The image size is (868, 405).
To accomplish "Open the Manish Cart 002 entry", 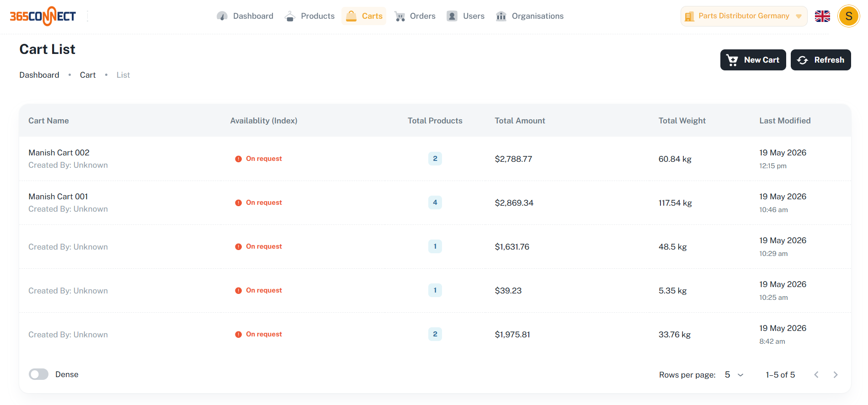I will click(59, 153).
